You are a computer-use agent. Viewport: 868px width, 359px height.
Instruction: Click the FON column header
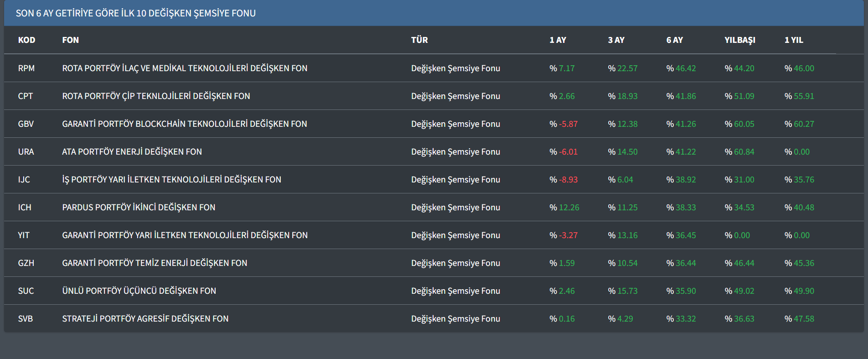(70, 40)
